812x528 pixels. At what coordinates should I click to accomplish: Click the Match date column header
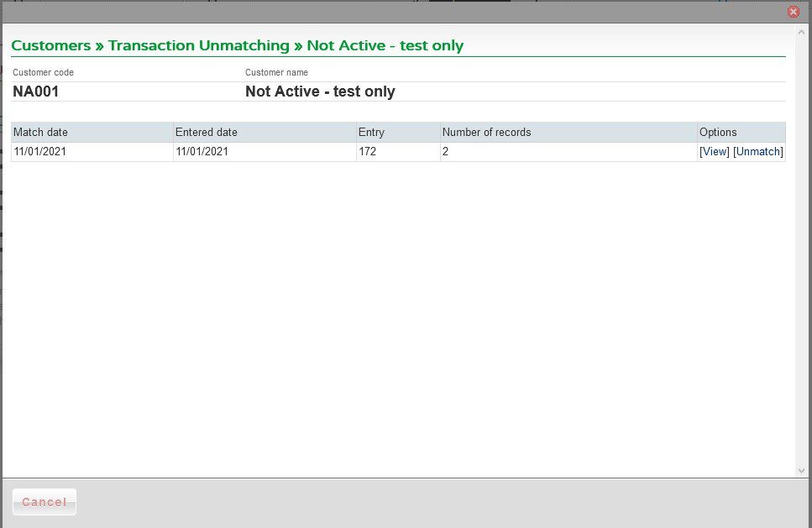point(92,132)
